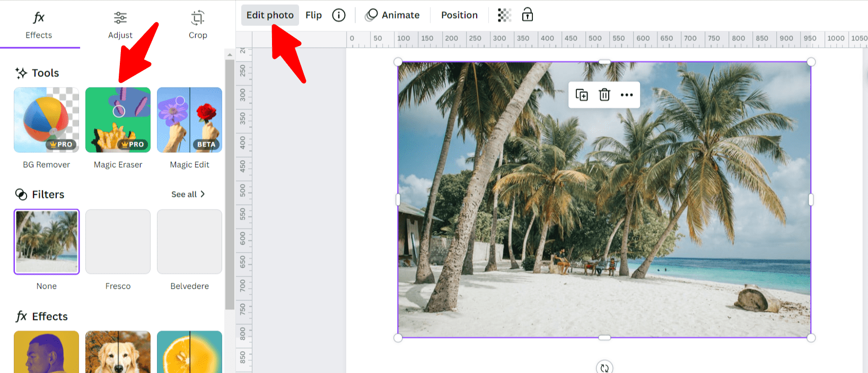The image size is (868, 373).
Task: Click the Flip button
Action: tap(313, 15)
